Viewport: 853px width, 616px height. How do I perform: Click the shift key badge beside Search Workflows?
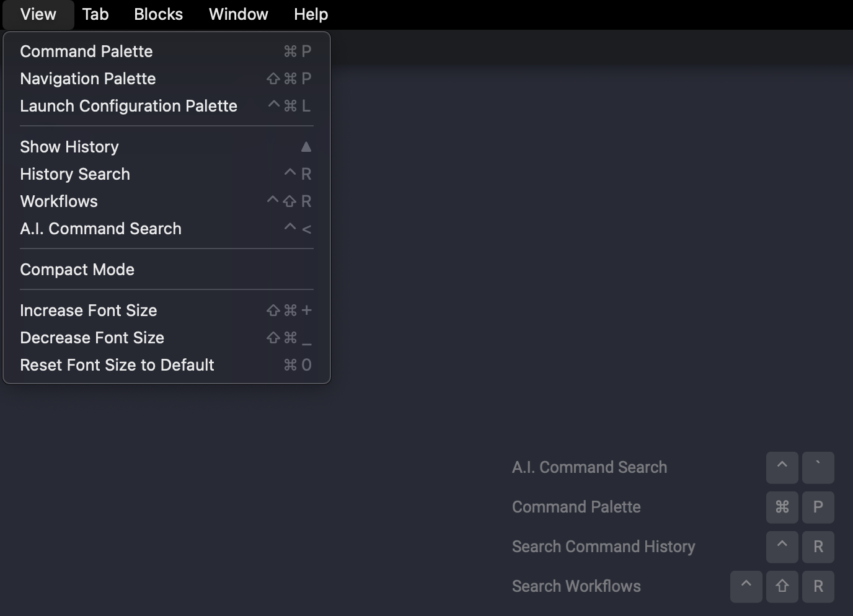point(782,586)
